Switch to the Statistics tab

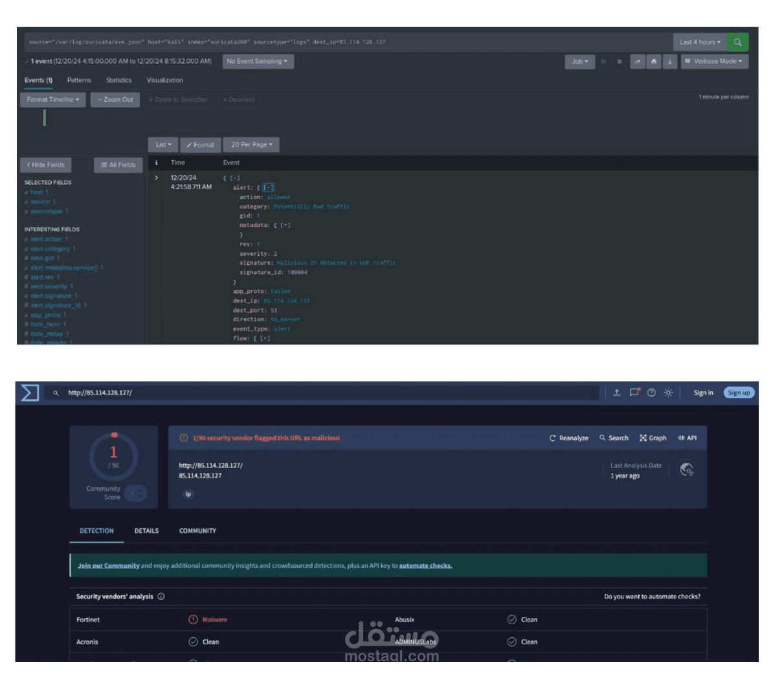pyautogui.click(x=118, y=80)
